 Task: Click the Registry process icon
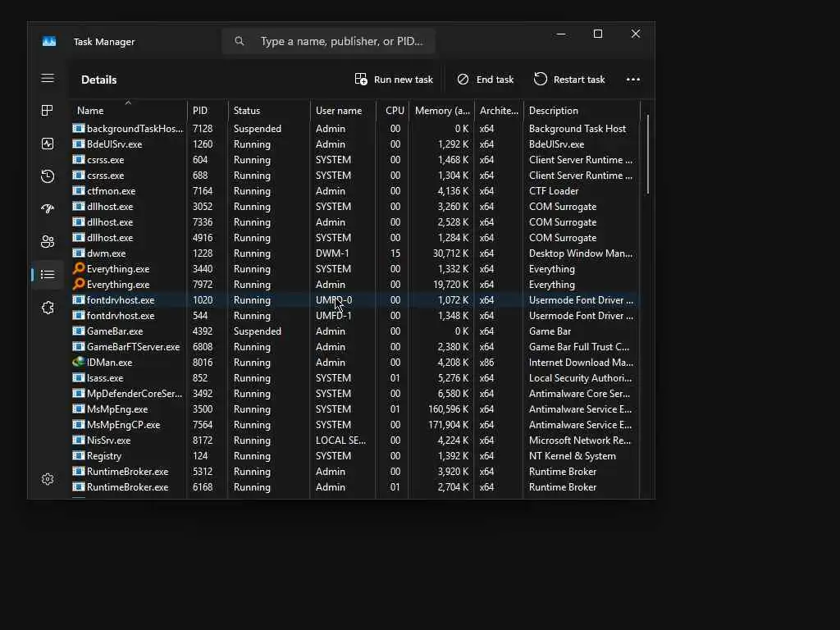(79, 455)
